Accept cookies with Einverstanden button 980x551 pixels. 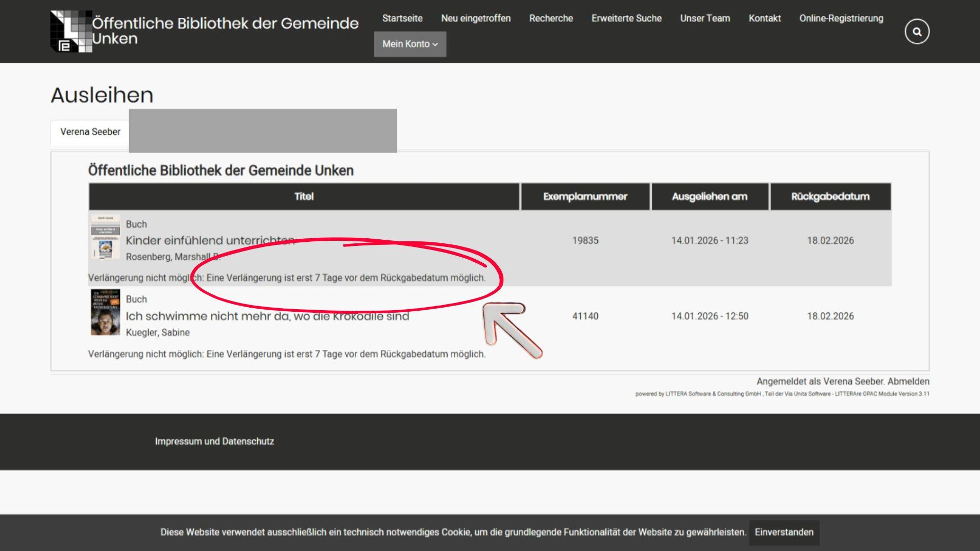(x=784, y=532)
